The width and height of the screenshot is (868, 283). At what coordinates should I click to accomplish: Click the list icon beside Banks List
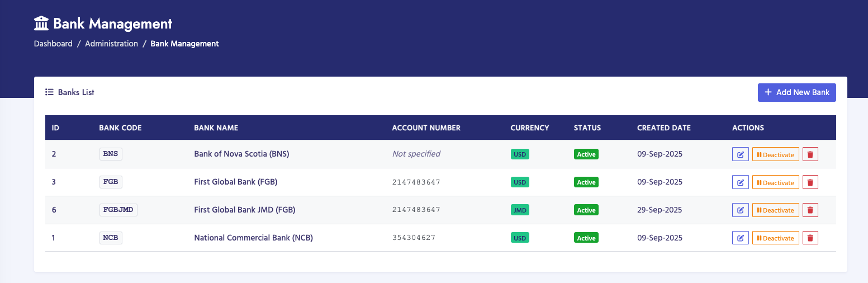point(49,92)
